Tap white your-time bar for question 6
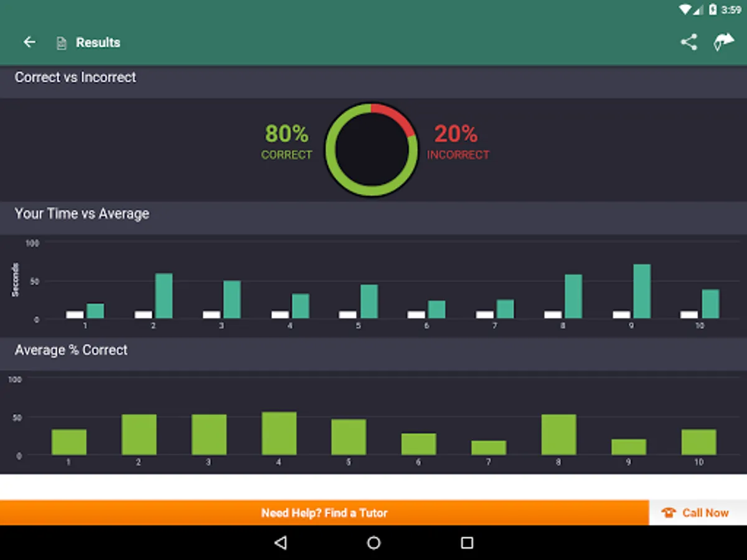 point(416,315)
